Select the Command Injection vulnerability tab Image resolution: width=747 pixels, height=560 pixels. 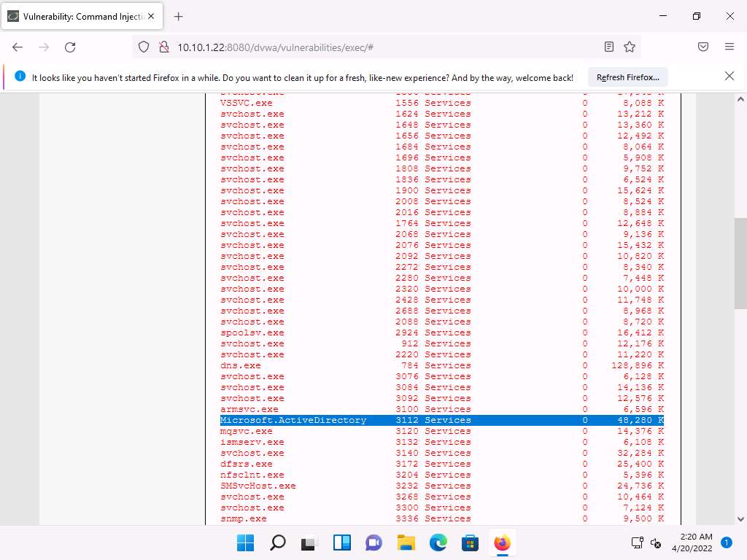point(80,16)
